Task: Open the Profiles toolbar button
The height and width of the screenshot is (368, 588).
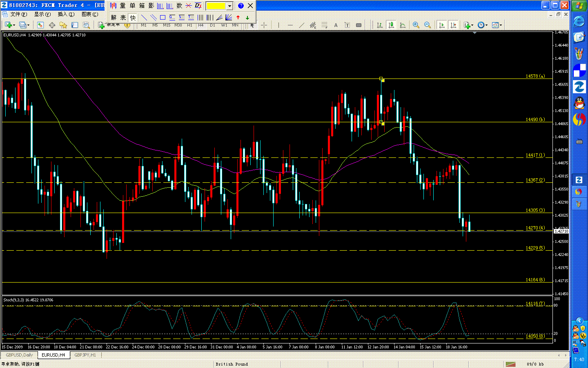Action: (22, 25)
